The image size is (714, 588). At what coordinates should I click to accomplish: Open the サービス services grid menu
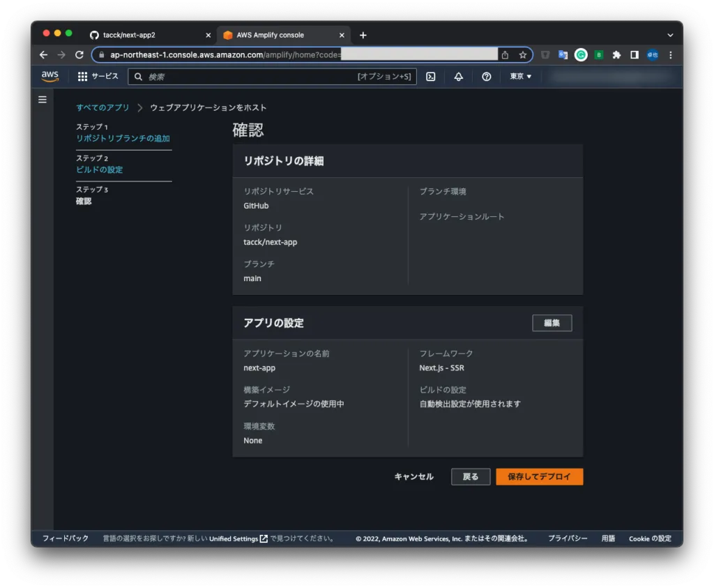[98, 77]
